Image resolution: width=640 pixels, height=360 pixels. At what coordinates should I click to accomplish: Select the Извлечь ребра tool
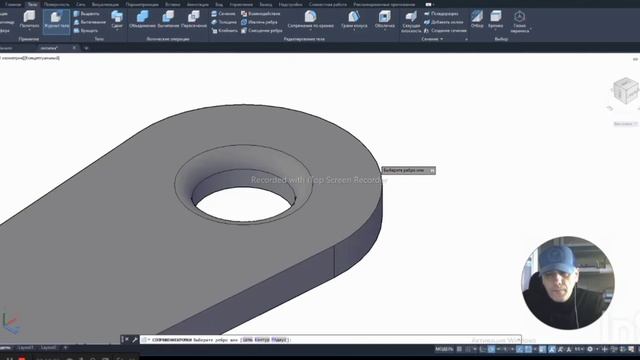tap(259, 22)
